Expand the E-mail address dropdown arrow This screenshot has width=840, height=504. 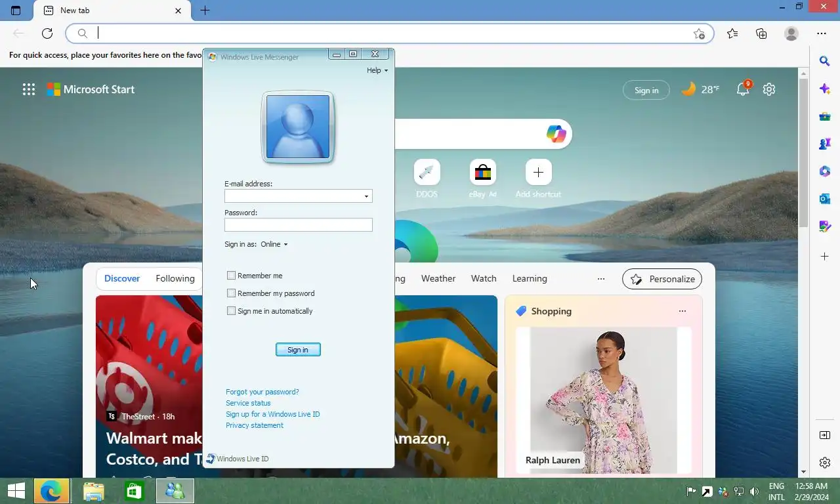click(366, 196)
